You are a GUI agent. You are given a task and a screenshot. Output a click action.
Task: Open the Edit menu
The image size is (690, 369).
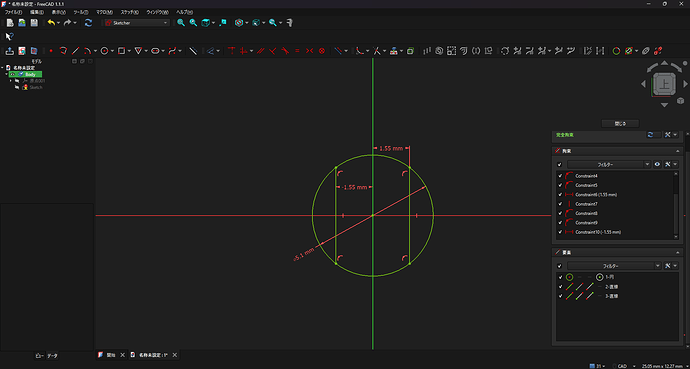[37, 12]
